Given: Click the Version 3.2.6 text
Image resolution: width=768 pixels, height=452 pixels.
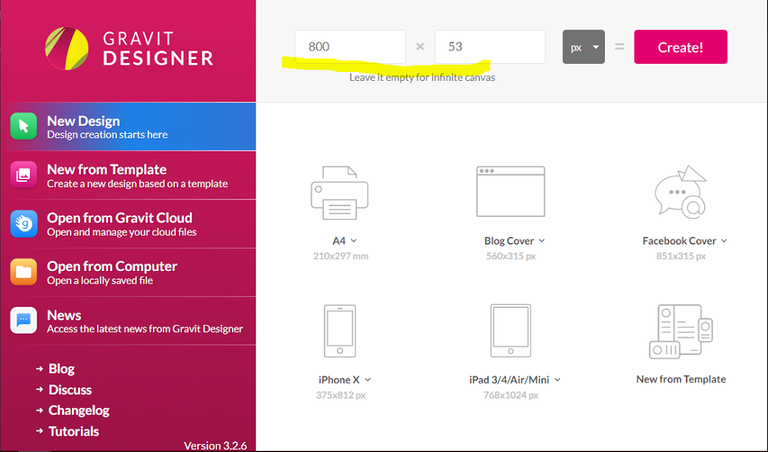Looking at the screenshot, I should (215, 446).
